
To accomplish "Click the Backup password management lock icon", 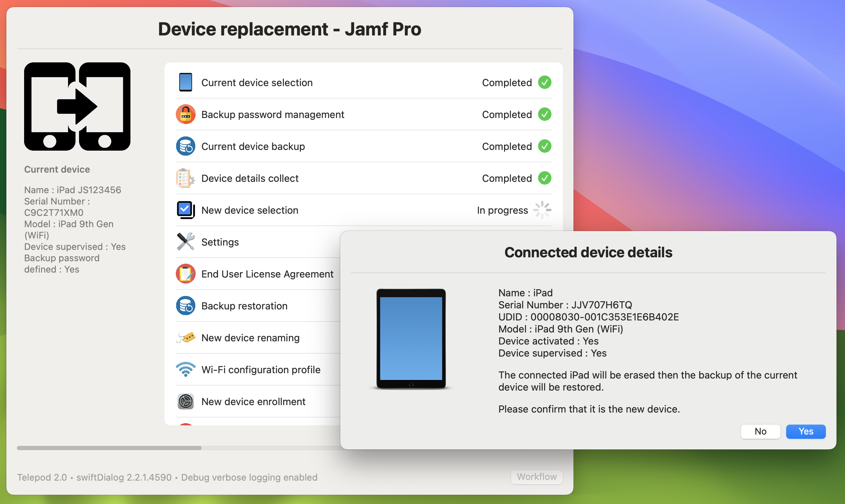I will (x=185, y=114).
